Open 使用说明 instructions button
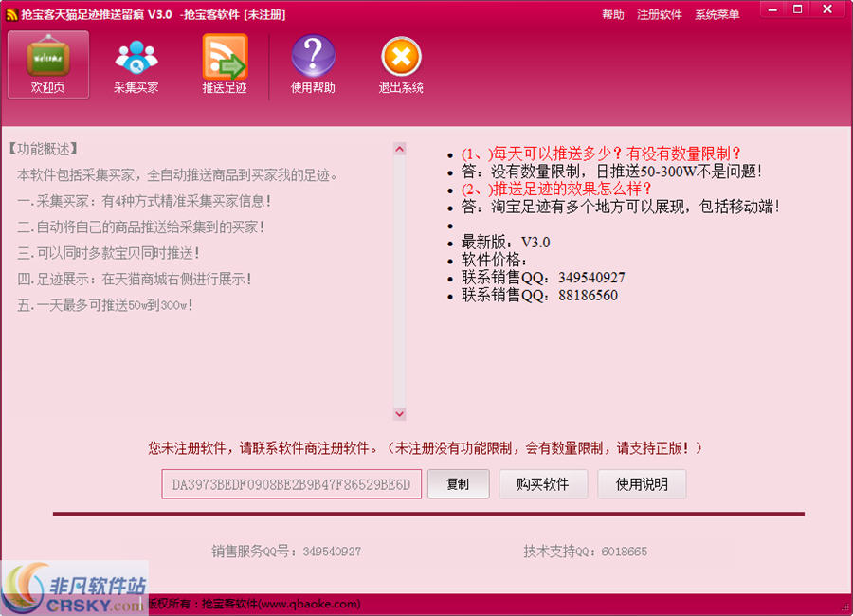Viewport: 853px width, 616px height. [642, 484]
